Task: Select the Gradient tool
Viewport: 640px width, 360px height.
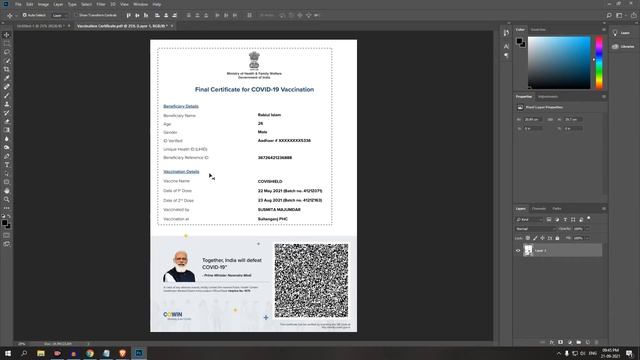Action: (x=7, y=130)
